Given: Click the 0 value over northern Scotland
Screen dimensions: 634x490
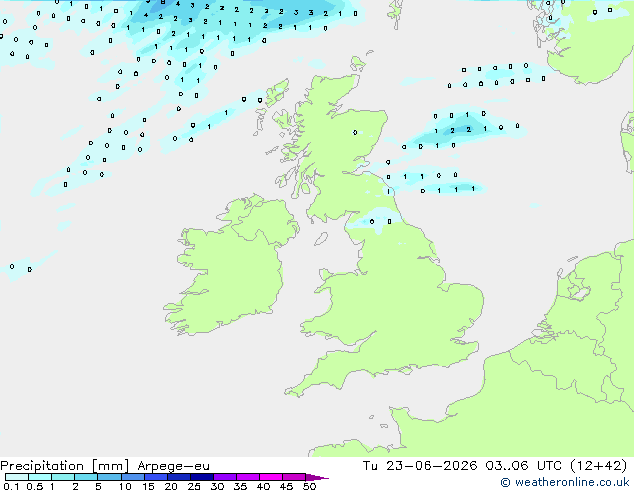Looking at the screenshot, I should [355, 132].
